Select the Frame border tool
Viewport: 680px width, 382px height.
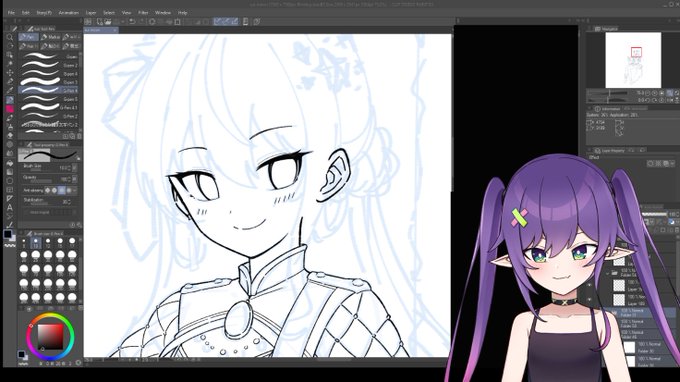pos(10,189)
